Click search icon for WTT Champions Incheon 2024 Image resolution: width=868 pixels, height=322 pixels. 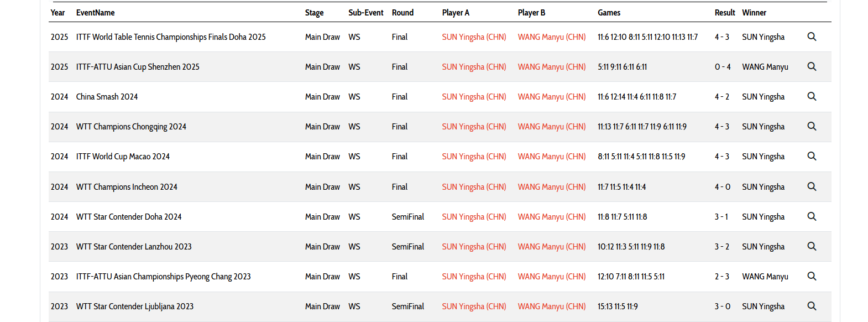[812, 186]
